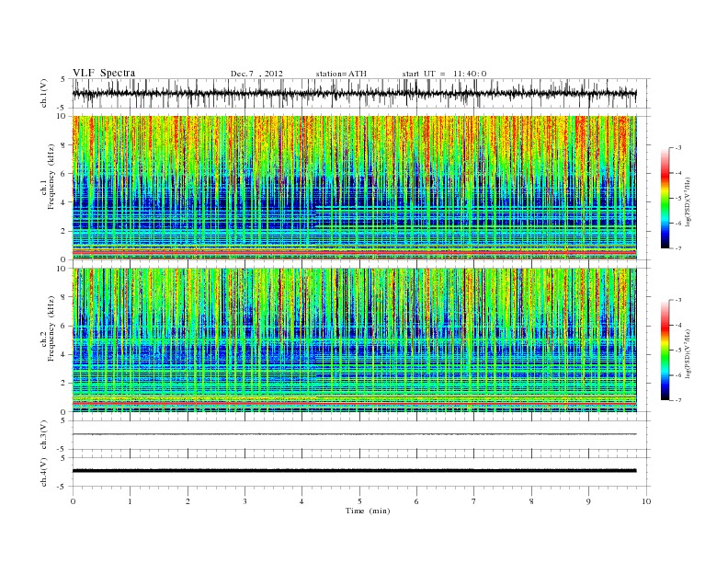
Task: Click the ch.1 spectrogram "4" kHz tick label
Action: [64, 202]
